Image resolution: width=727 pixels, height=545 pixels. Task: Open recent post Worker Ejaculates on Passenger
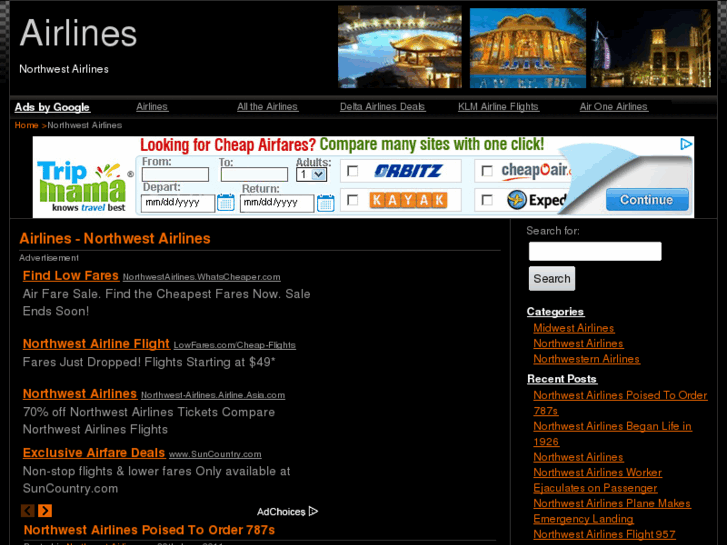click(598, 480)
